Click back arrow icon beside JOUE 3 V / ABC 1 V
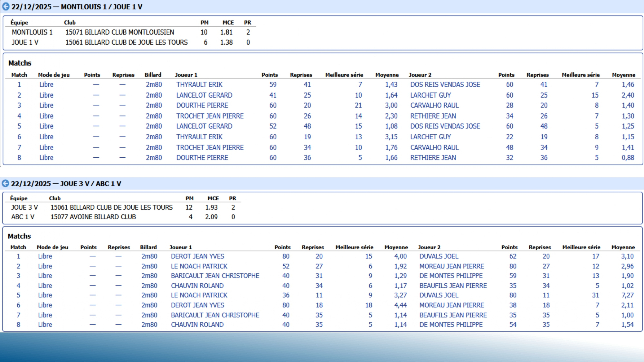 (x=5, y=183)
